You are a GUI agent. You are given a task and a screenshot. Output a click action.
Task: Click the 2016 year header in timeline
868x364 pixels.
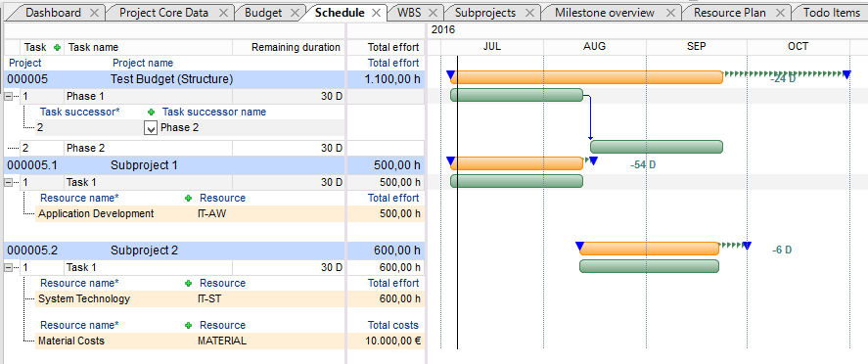tap(443, 30)
